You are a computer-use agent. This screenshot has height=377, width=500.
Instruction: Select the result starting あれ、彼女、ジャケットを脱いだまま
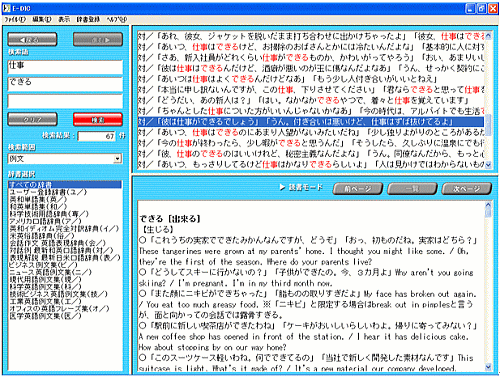311,36
